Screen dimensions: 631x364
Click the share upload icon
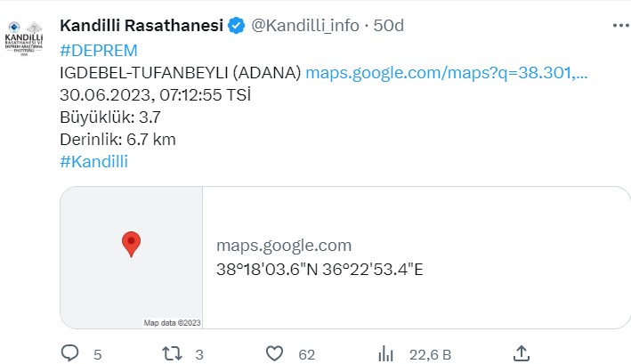522,353
